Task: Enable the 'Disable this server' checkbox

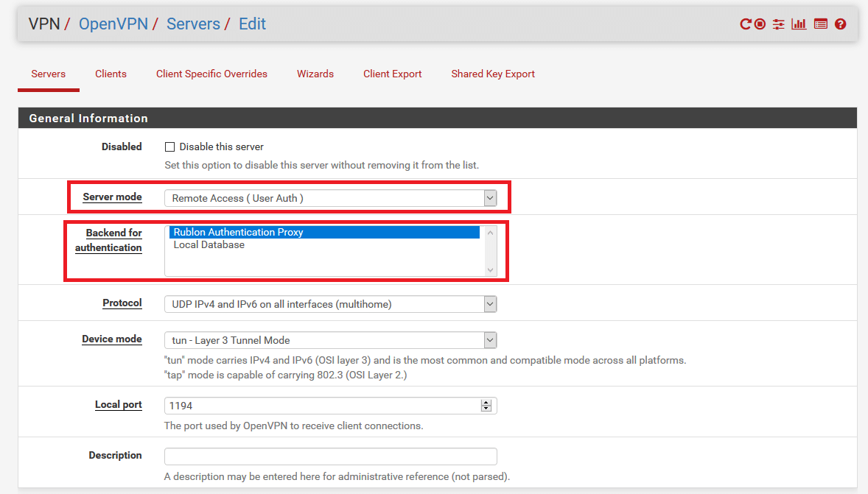Action: pyautogui.click(x=169, y=147)
